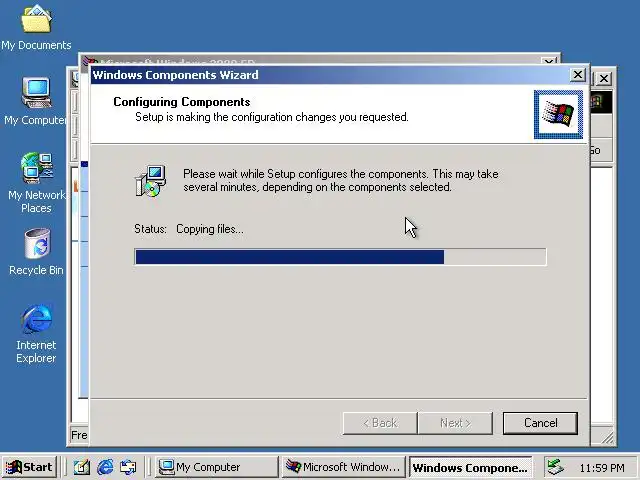Switch to the Windows Components taskbar button
The height and width of the screenshot is (480, 640).
470,467
